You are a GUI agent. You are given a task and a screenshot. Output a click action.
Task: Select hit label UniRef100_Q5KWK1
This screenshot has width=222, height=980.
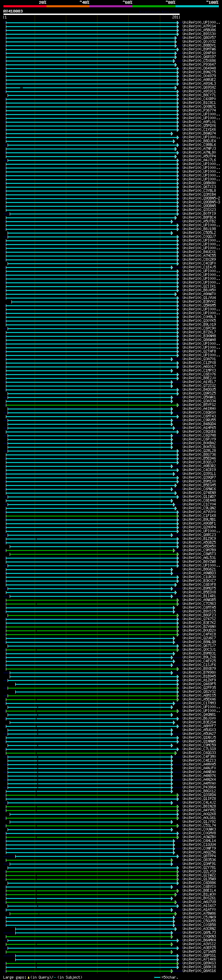199,397
